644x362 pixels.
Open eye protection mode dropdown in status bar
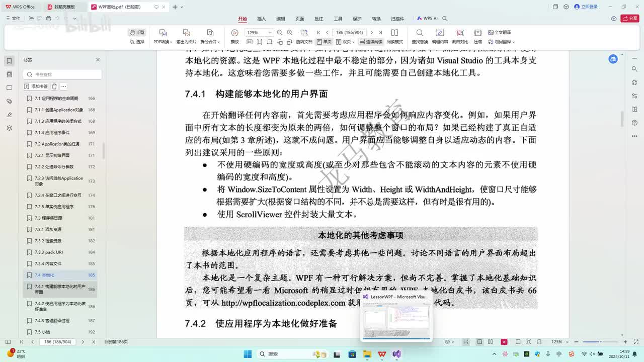coord(448,342)
